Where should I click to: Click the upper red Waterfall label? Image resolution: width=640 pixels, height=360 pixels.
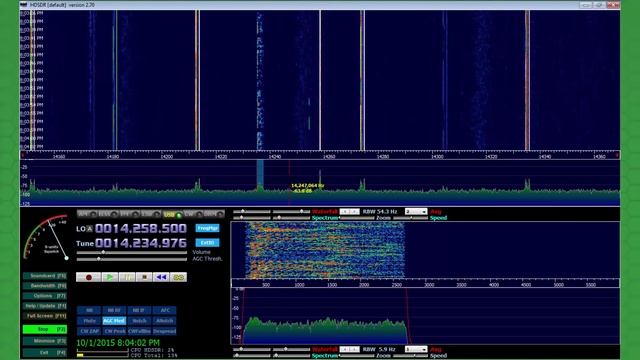tap(325, 211)
